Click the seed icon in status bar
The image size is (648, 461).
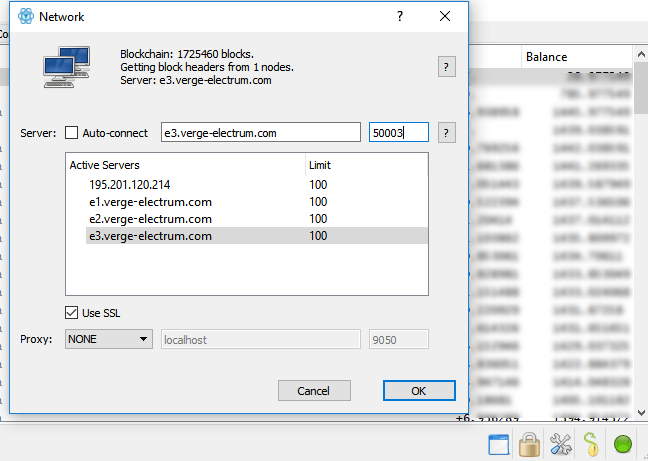591,444
